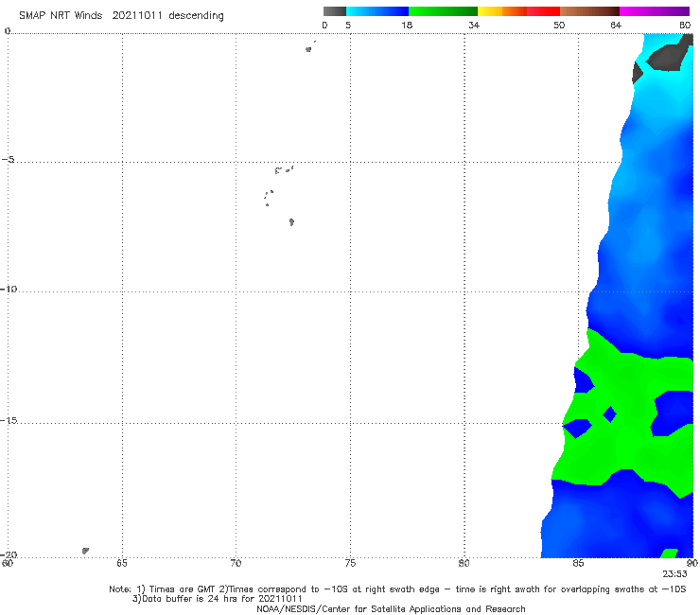Click longitude label 85
The image size is (700, 615).
(578, 563)
